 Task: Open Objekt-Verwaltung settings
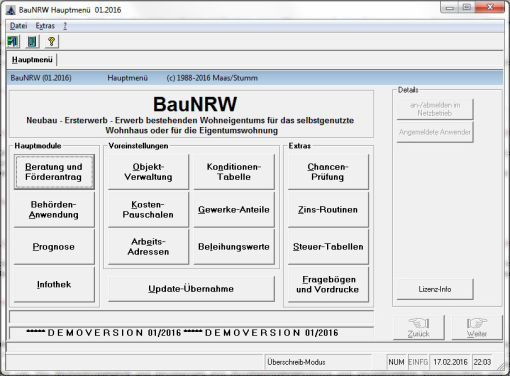point(148,172)
